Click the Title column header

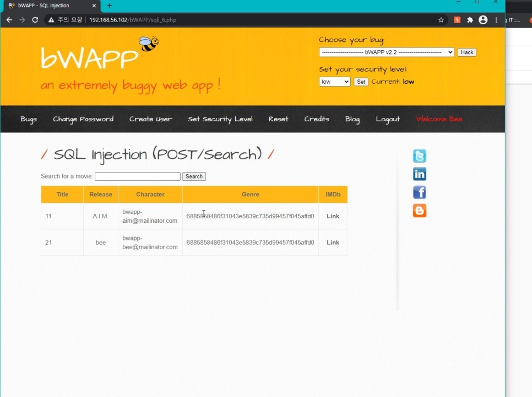coord(62,194)
